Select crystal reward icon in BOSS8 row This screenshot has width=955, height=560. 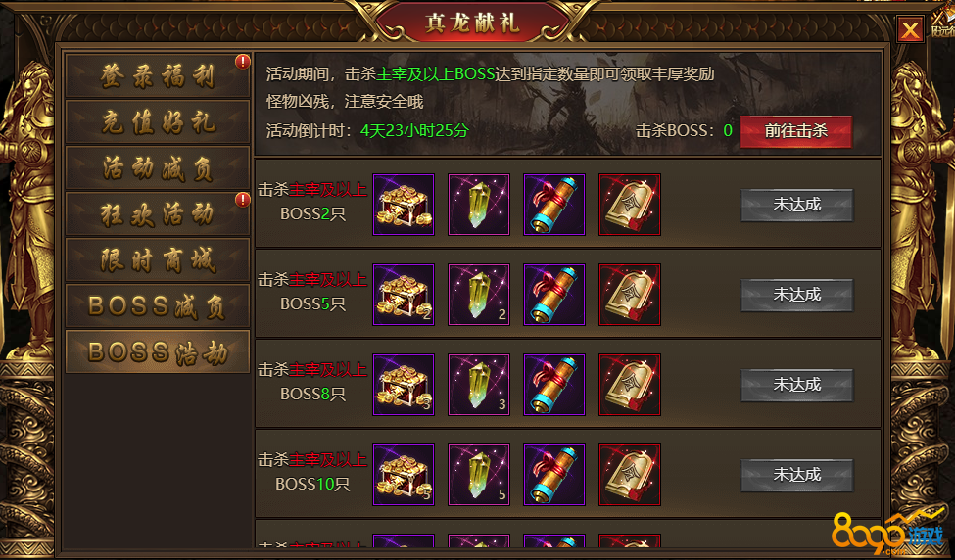[x=479, y=385]
